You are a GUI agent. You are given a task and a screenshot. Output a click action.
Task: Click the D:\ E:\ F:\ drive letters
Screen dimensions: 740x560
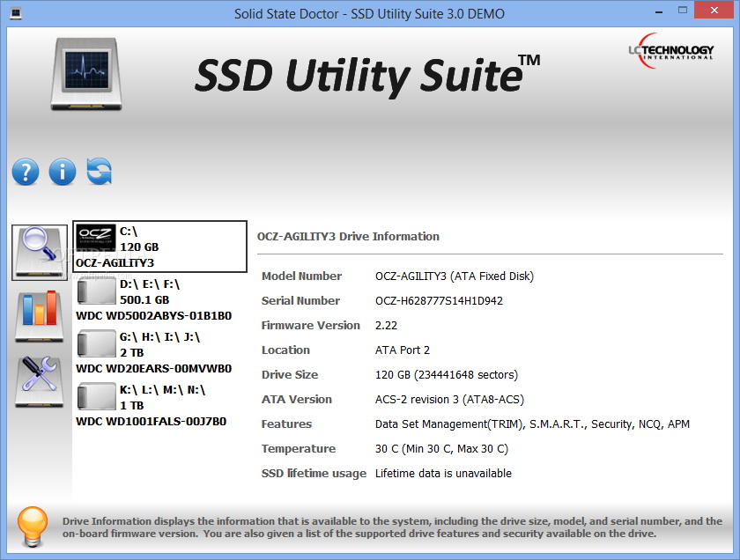[x=150, y=284]
